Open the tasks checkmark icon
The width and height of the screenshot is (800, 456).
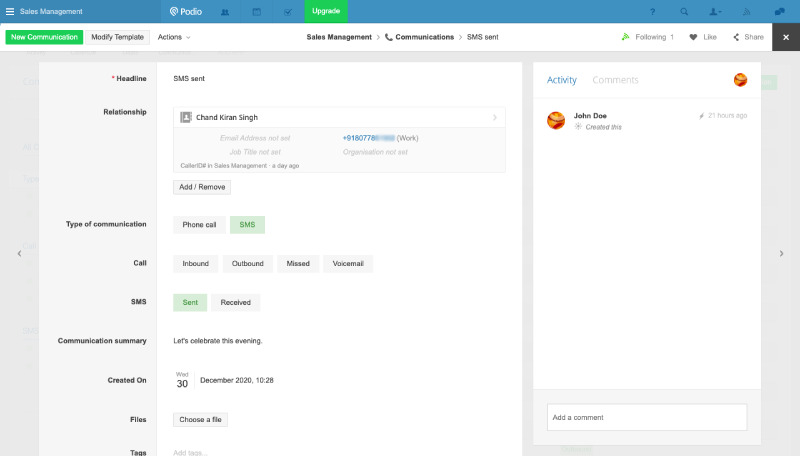287,11
